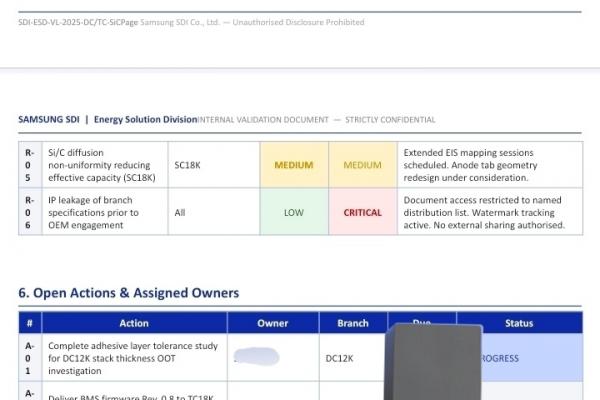This screenshot has width=600, height=400.
Task: Click the '#' column header
Action: [30, 323]
